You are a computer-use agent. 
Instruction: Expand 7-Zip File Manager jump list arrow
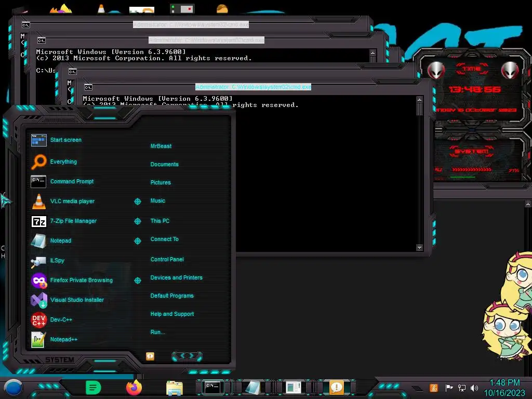coord(137,221)
